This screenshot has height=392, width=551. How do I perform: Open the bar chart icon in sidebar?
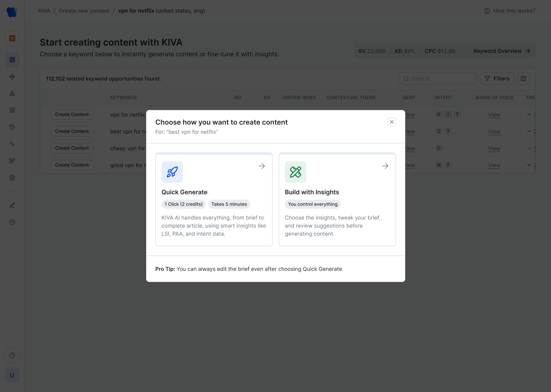[x=12, y=161]
